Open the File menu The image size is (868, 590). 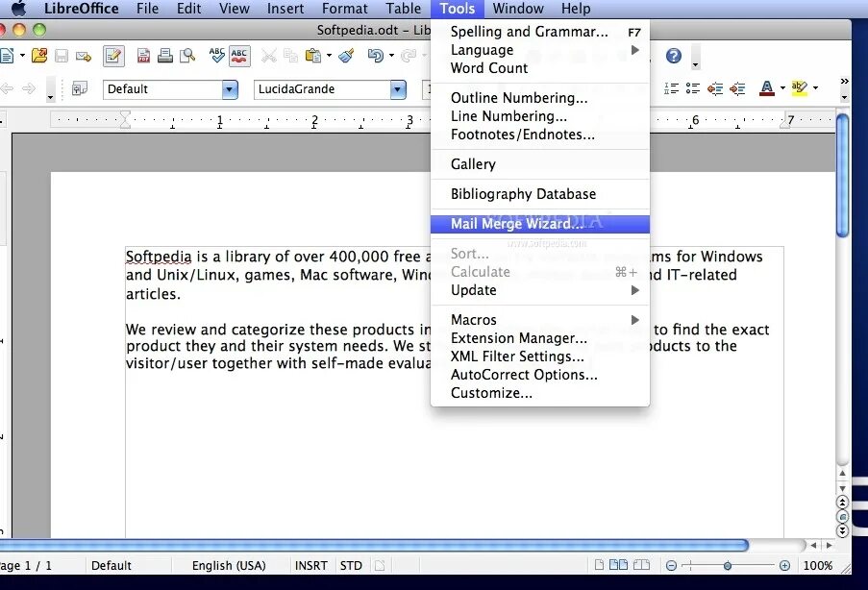point(147,9)
